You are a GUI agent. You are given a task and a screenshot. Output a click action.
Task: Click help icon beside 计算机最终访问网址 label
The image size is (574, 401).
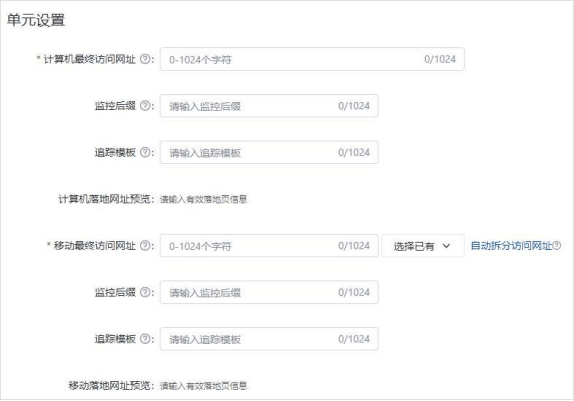point(145,59)
